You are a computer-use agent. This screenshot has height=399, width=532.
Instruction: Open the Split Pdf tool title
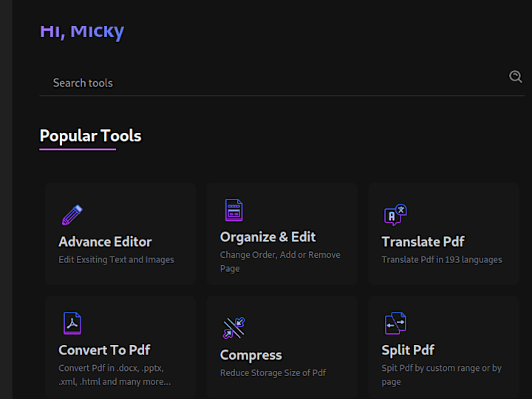click(408, 350)
